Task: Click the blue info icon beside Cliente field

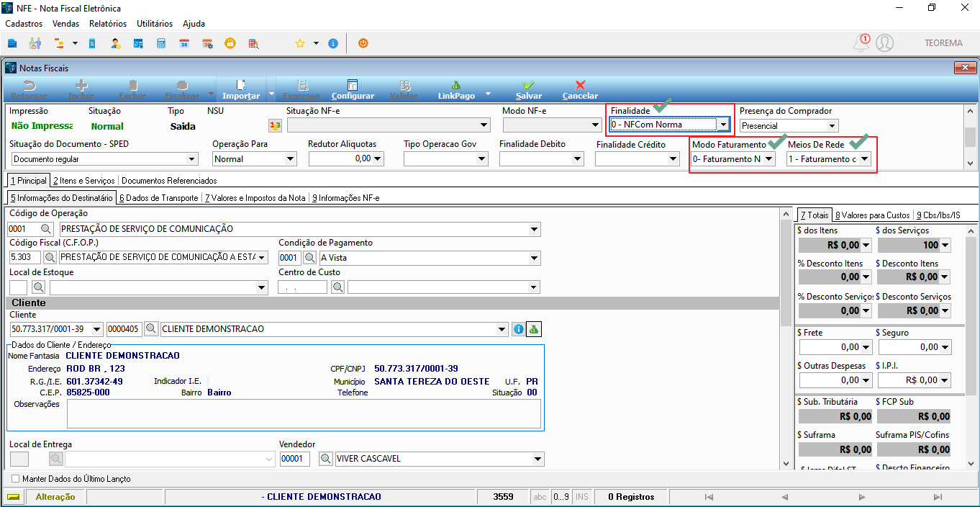Action: click(x=518, y=329)
